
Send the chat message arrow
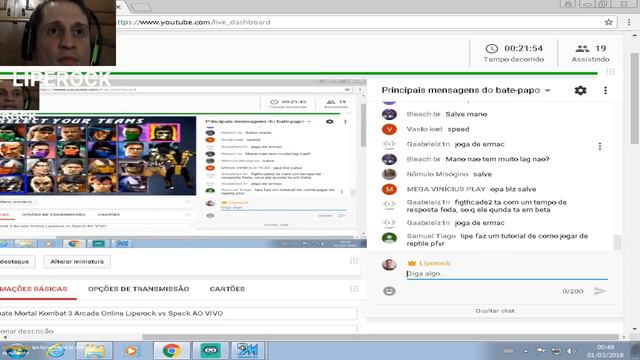pyautogui.click(x=600, y=291)
